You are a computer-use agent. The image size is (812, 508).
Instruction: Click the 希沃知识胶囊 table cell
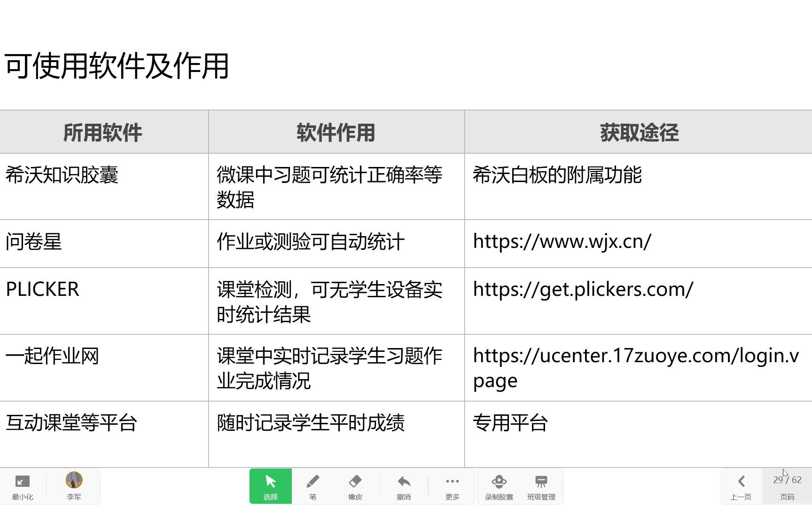click(x=104, y=187)
